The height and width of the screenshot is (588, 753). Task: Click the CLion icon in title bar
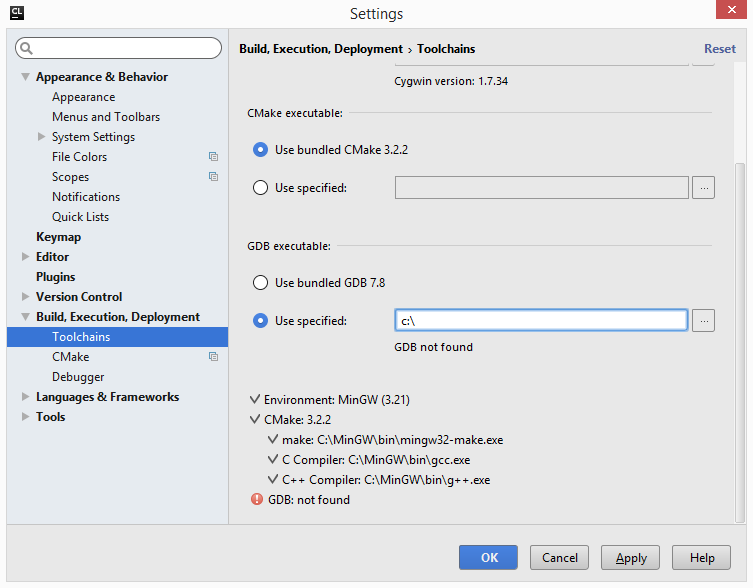[x=16, y=13]
